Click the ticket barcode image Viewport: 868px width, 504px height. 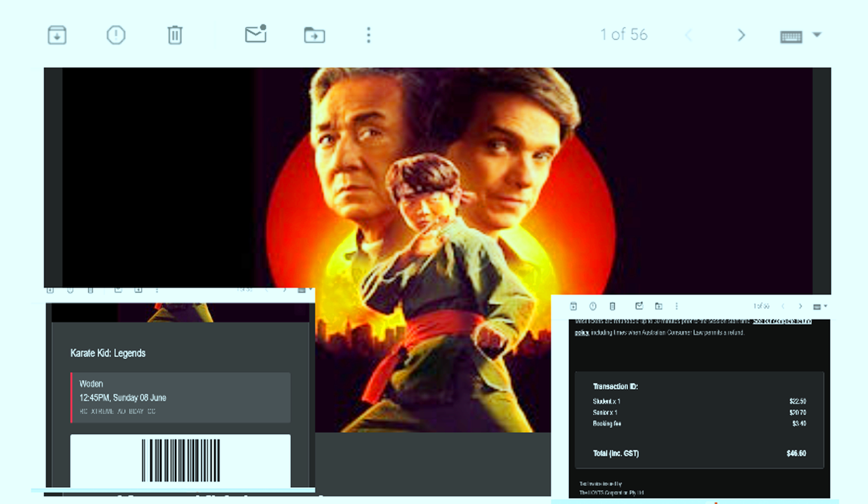[x=180, y=461]
